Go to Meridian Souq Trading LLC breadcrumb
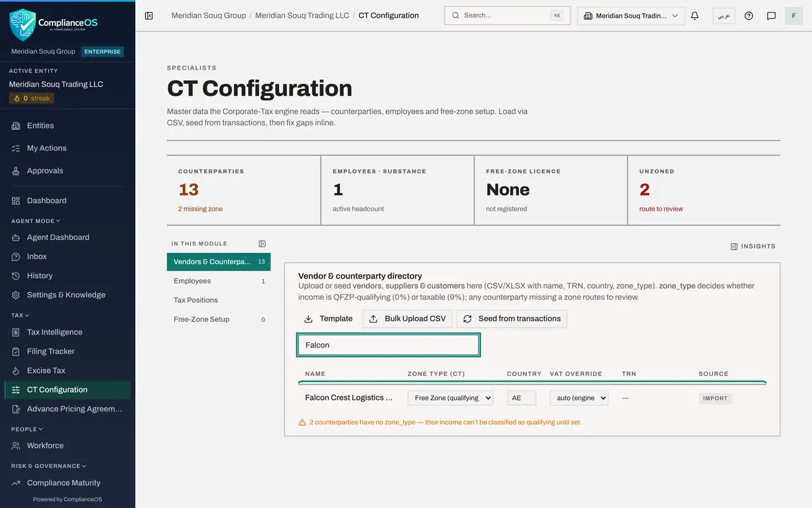Viewport: 812px width, 508px height. [302, 15]
